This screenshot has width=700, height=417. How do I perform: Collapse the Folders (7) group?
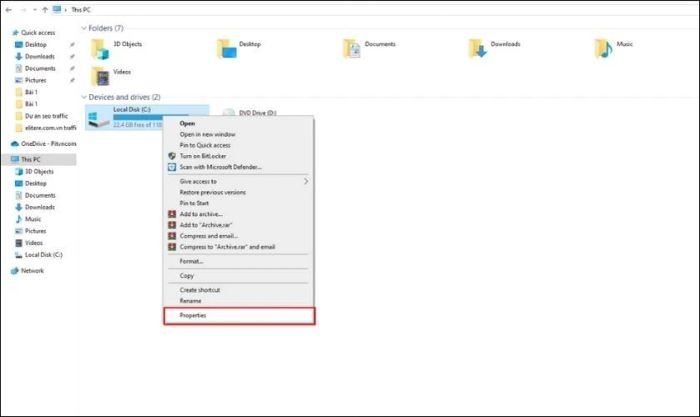point(83,28)
